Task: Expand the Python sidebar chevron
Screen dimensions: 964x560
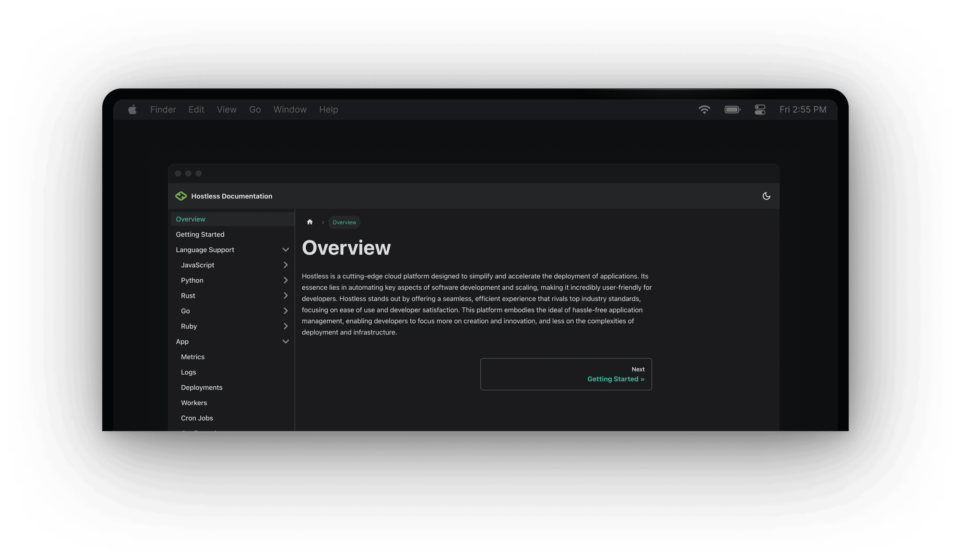Action: (285, 280)
